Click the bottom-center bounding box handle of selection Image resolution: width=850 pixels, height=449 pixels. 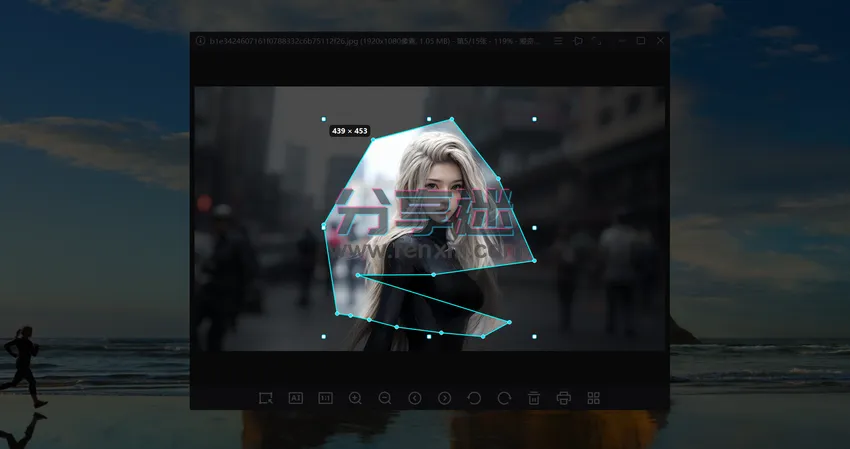coord(429,337)
